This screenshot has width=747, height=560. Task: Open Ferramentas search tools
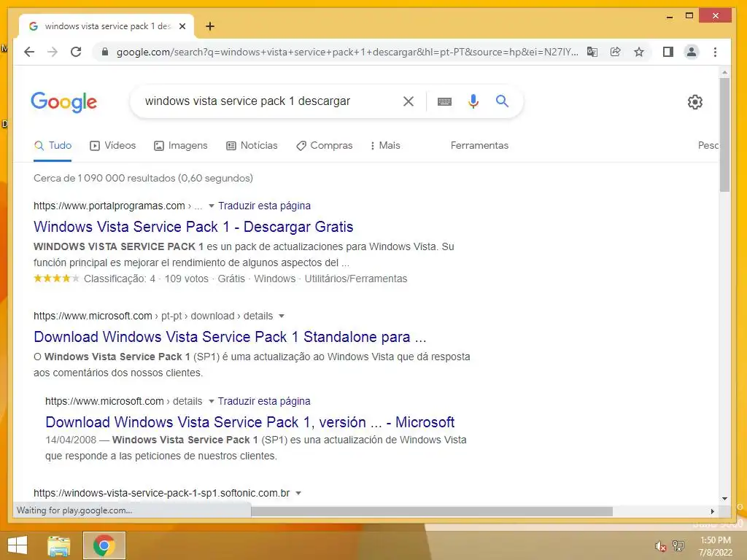(479, 145)
